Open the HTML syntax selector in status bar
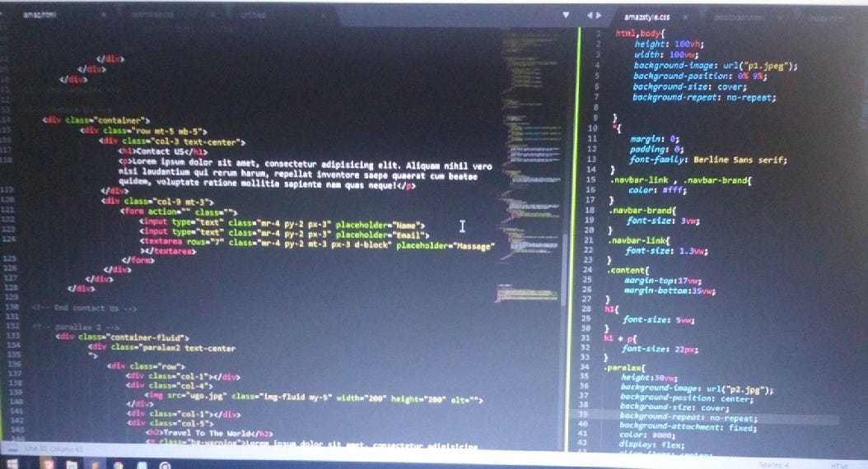The height and width of the screenshot is (469, 868). pyautogui.click(x=840, y=466)
